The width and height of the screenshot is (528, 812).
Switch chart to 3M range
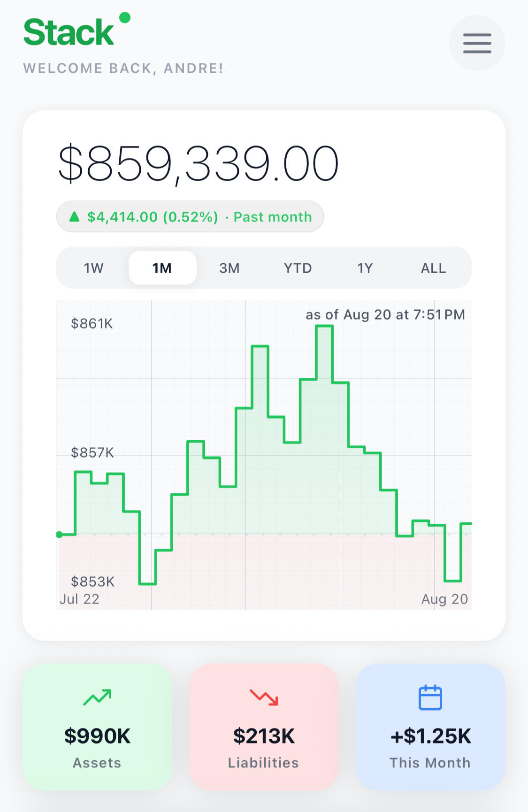coord(230,268)
